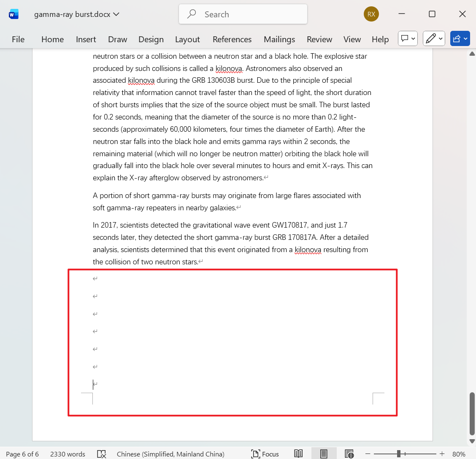Switch to Read Mode view

tap(298, 454)
